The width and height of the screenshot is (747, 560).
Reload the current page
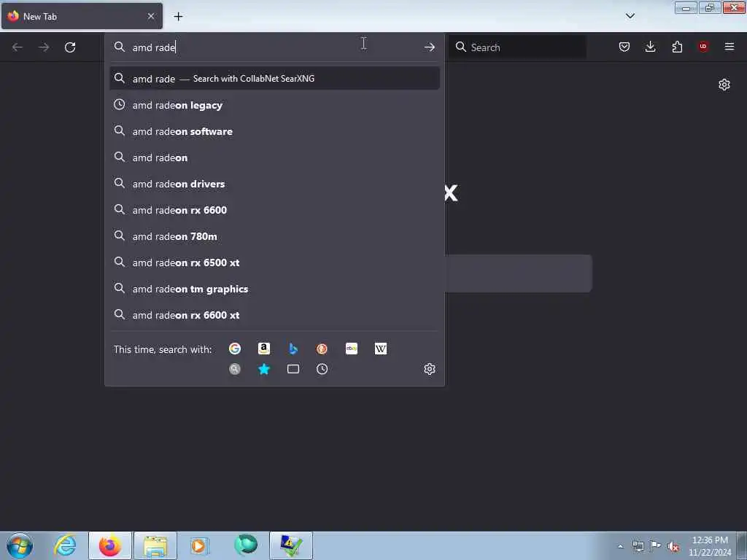pyautogui.click(x=70, y=47)
